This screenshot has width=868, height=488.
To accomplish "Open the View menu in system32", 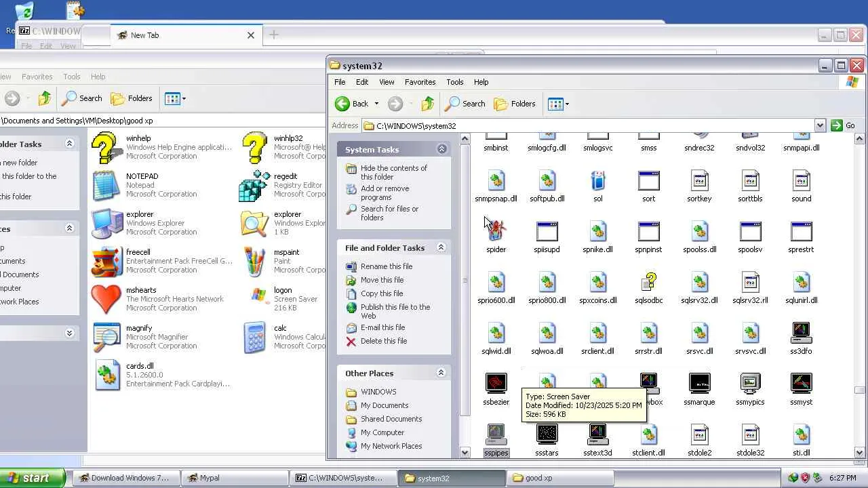I will click(387, 82).
